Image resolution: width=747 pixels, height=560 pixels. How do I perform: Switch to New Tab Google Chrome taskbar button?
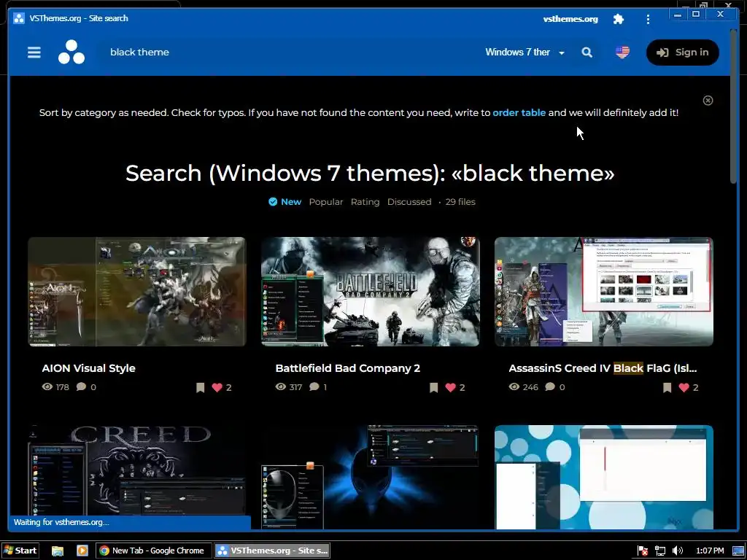[x=152, y=551]
